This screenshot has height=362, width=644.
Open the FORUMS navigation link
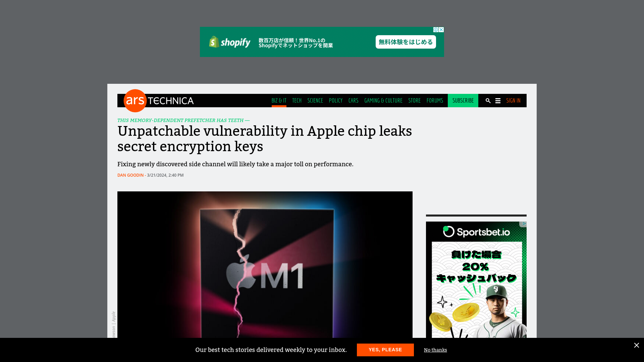click(x=435, y=100)
